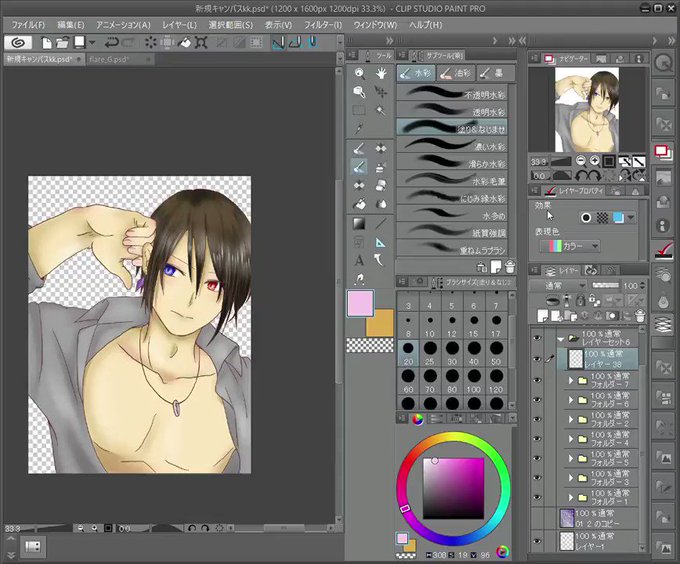This screenshot has width=680, height=564.
Task: Delete layer using trash icon in layer panel
Action: 640,316
